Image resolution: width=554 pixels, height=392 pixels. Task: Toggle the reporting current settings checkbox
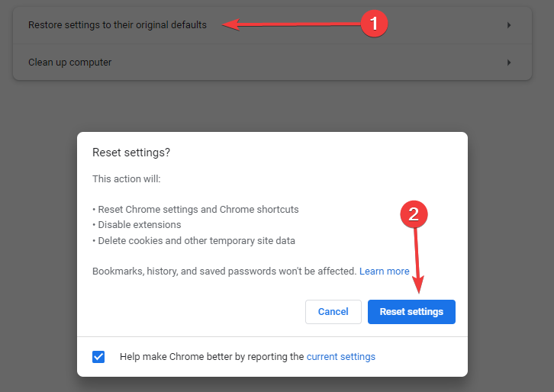click(98, 357)
